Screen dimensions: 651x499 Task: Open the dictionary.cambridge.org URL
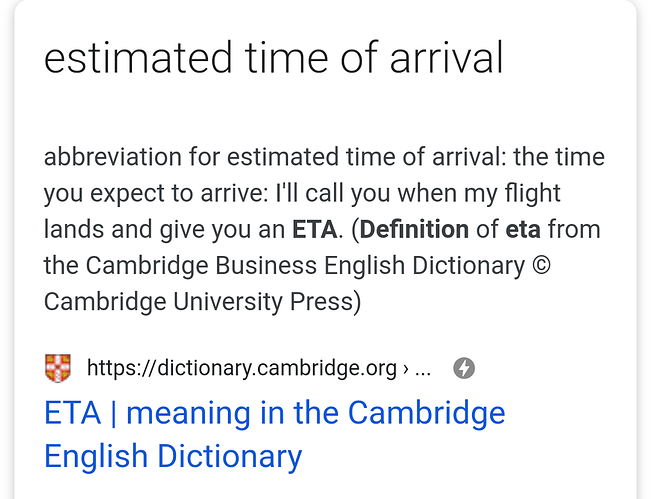[242, 368]
